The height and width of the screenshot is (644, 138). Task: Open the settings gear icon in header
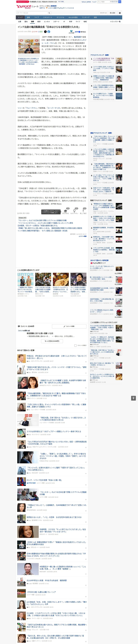[x=120, y=13]
